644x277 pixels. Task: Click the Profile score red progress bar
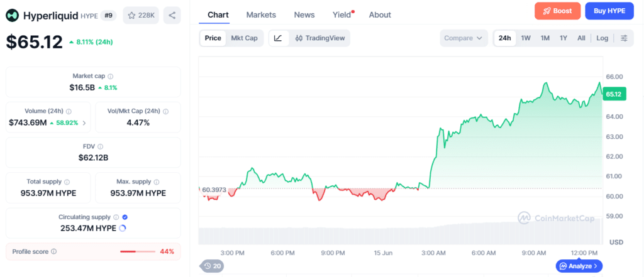(x=138, y=251)
